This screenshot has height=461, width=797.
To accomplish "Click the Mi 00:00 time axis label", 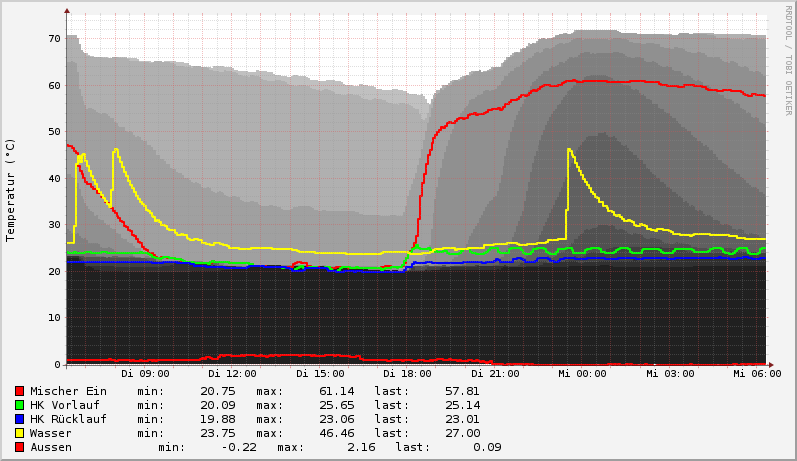I will [x=580, y=374].
